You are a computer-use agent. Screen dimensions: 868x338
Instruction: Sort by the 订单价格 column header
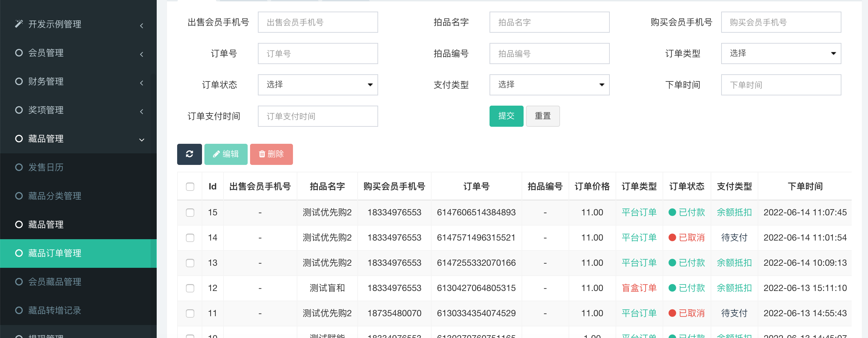click(592, 186)
